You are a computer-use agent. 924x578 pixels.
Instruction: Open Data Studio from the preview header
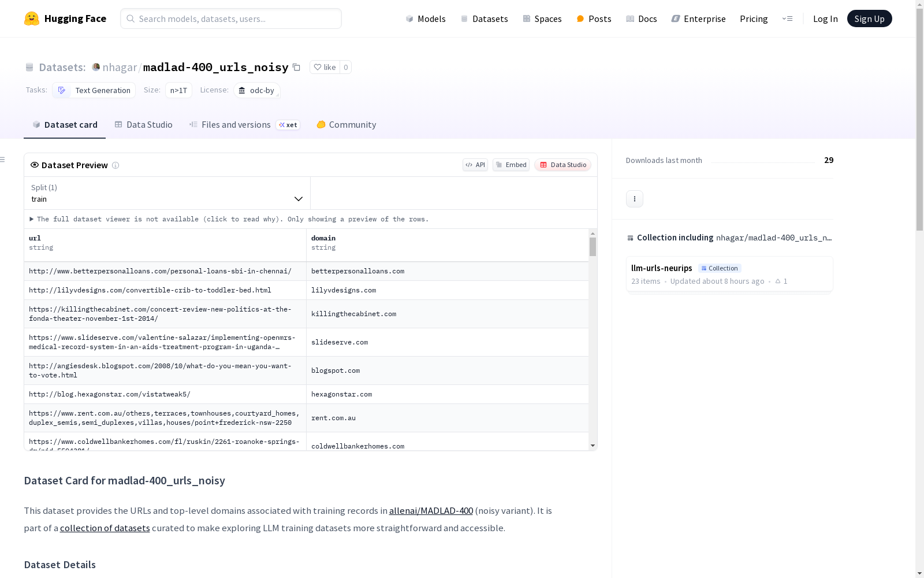click(x=562, y=165)
